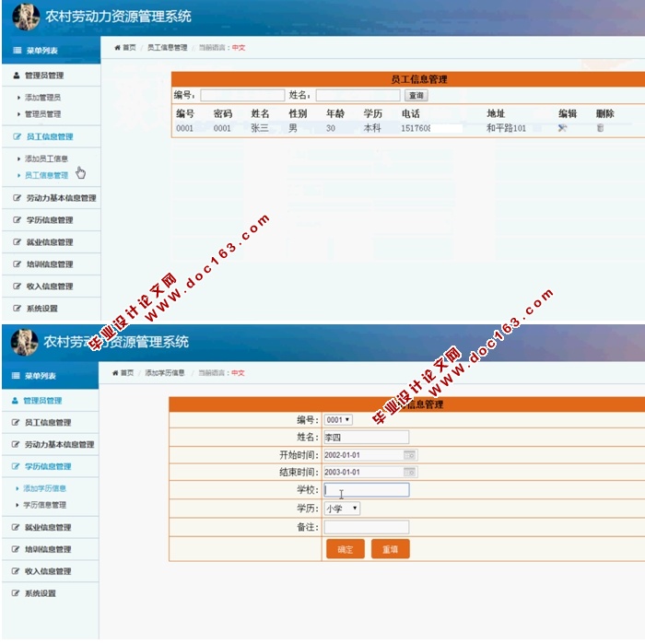Click 本科 education cell in table
645x644 pixels.
pyautogui.click(x=372, y=128)
